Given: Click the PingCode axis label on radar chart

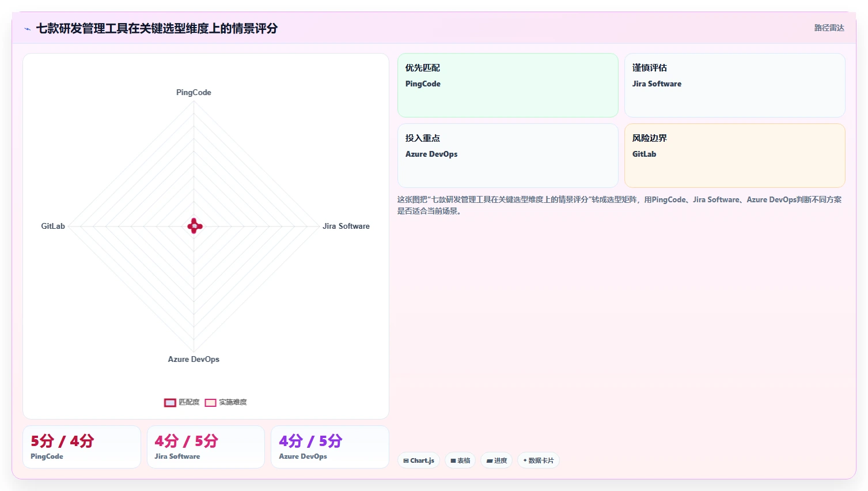Looking at the screenshot, I should click(x=194, y=92).
